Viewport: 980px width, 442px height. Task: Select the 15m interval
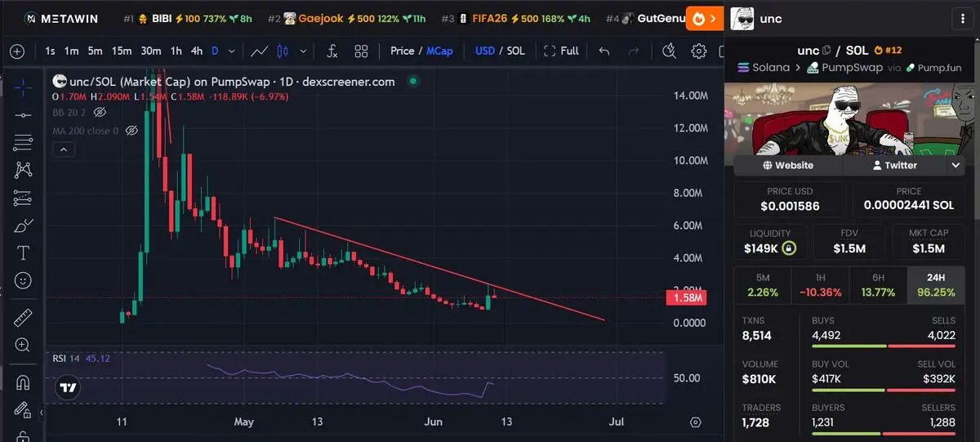(122, 51)
